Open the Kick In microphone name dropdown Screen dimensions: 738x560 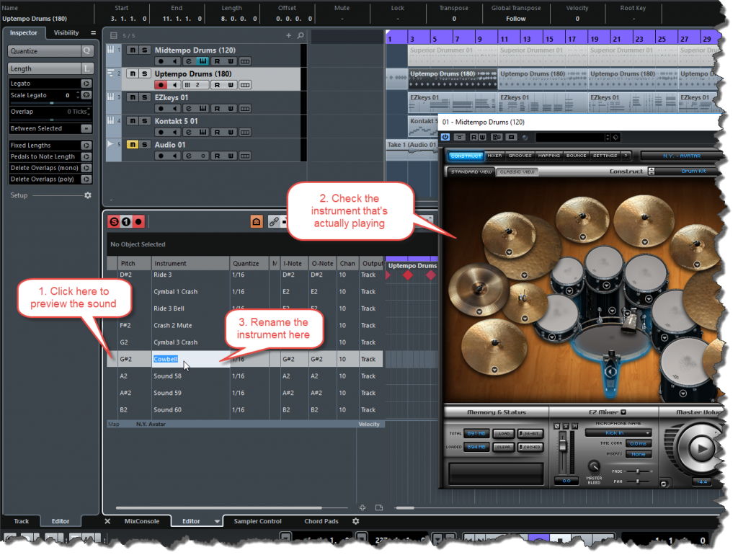(618, 433)
